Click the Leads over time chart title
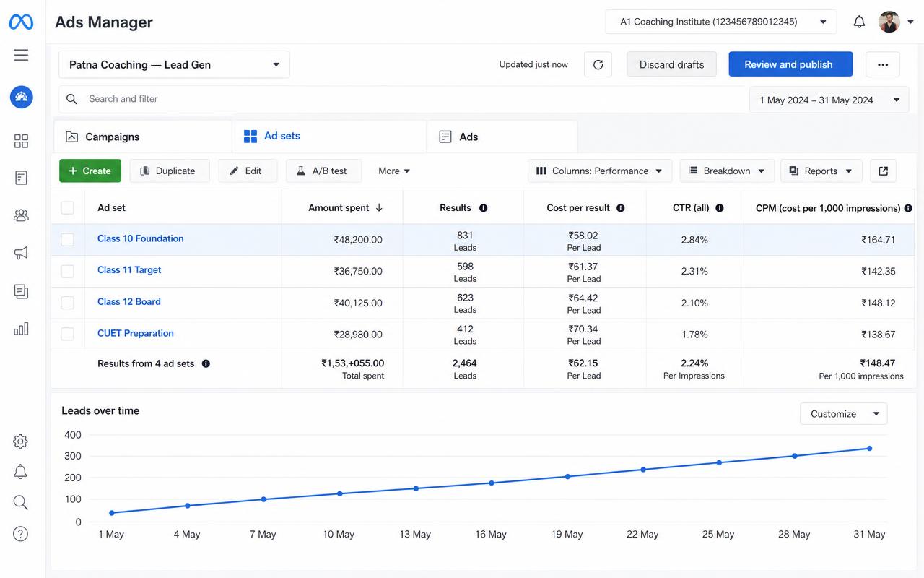 [100, 410]
